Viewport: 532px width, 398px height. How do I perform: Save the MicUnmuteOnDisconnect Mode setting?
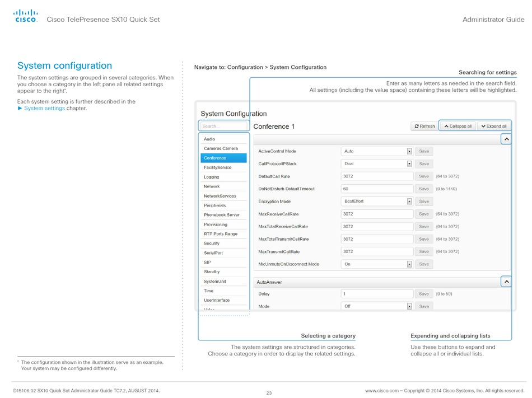[424, 264]
